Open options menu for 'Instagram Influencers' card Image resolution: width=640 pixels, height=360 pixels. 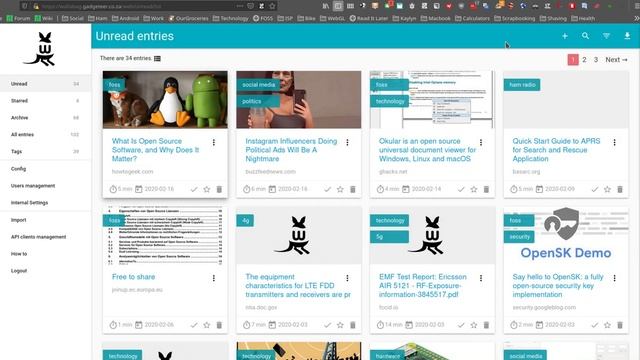(x=347, y=142)
